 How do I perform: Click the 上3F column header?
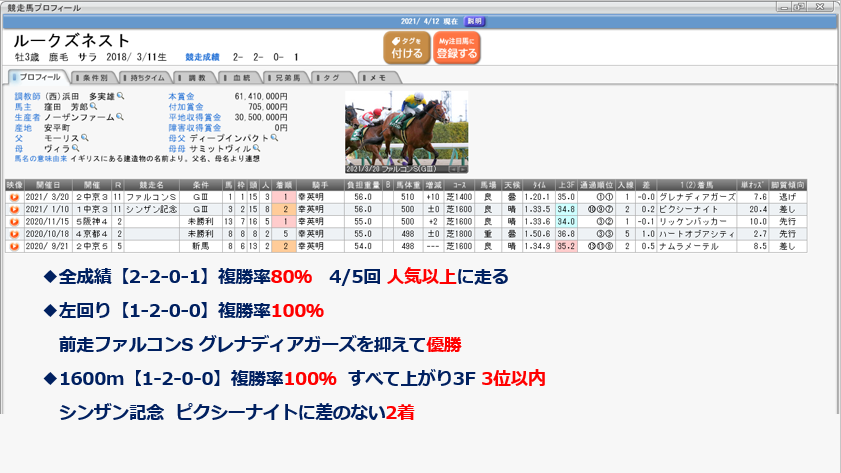(x=566, y=185)
